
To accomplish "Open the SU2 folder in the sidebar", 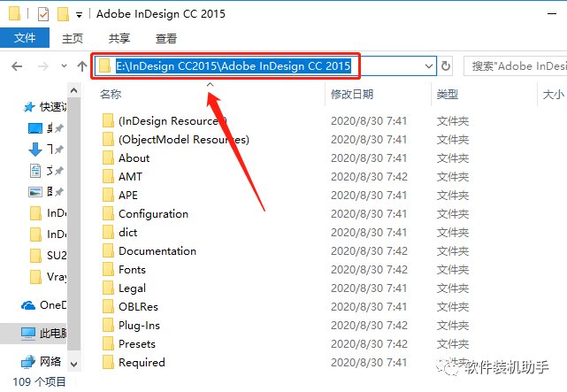I will [48, 256].
